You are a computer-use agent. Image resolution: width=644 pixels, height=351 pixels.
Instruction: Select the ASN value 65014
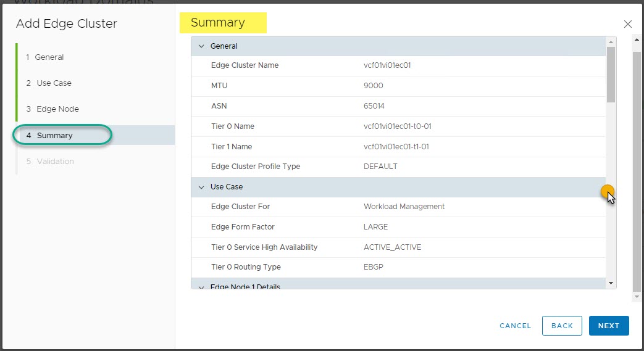click(374, 106)
